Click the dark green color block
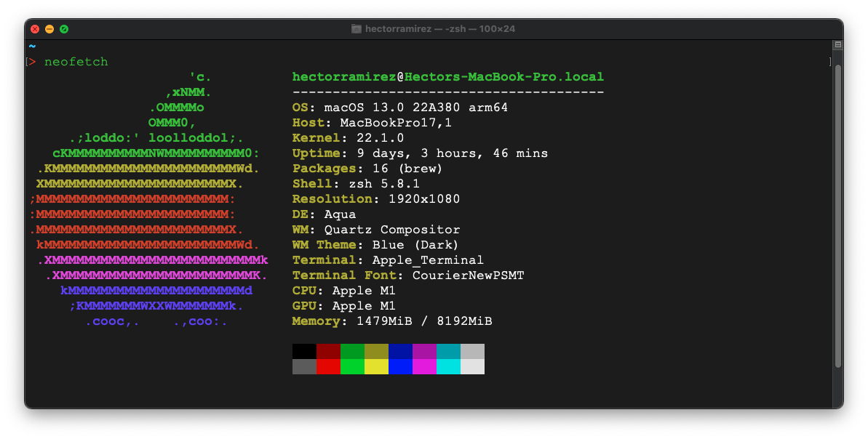Screen dimensions: 868x439 pos(352,351)
